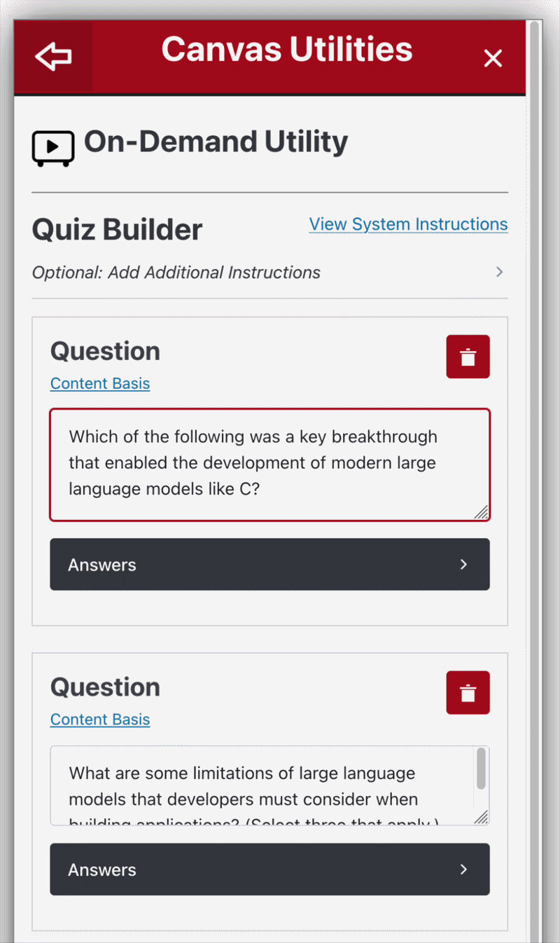560x943 pixels.
Task: Close the Canvas Utilities panel
Action: pyautogui.click(x=493, y=59)
